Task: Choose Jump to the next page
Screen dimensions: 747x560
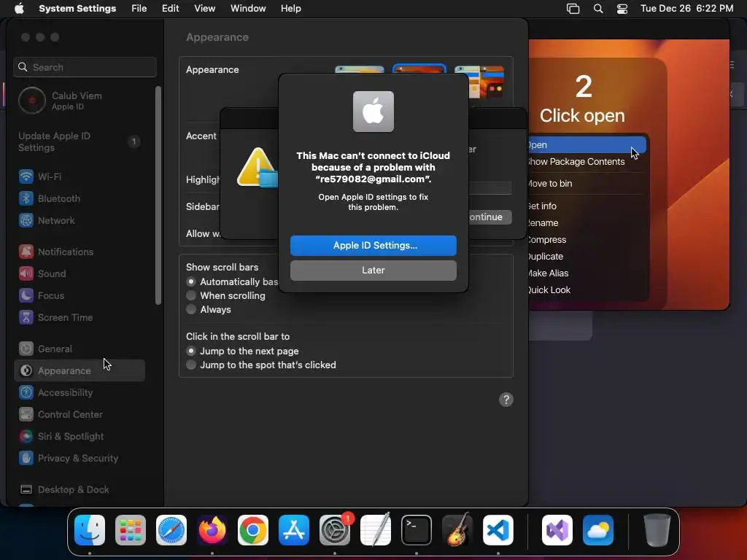Action: pos(191,351)
